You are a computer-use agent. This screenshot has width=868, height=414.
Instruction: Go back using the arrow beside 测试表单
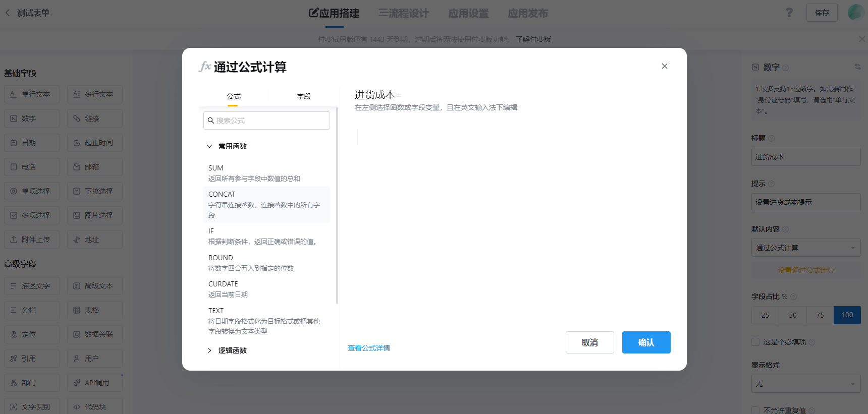point(8,13)
